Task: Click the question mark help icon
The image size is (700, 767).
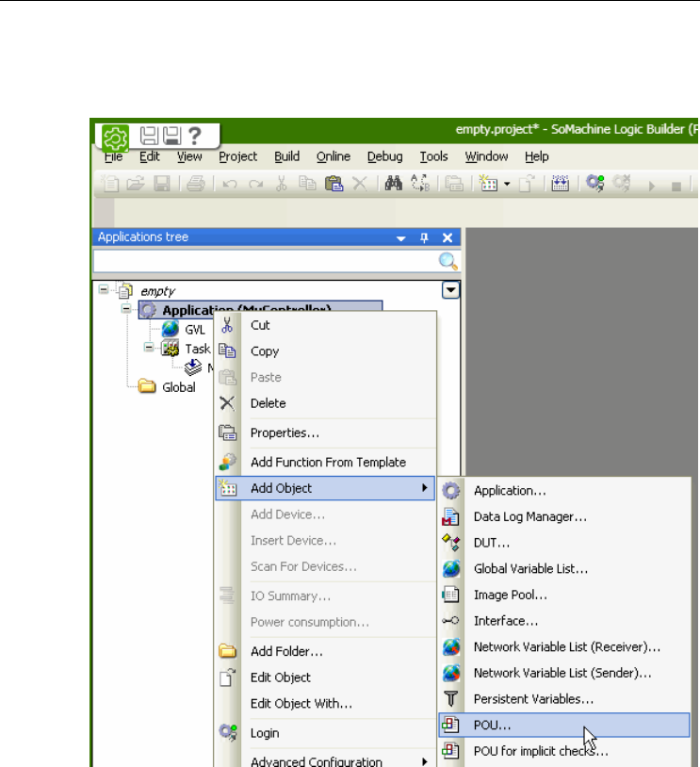Action: click(195, 136)
